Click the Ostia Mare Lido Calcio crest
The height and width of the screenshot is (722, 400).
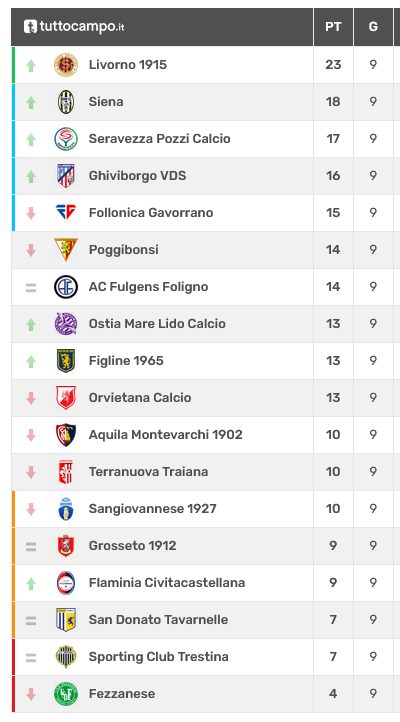pos(66,324)
